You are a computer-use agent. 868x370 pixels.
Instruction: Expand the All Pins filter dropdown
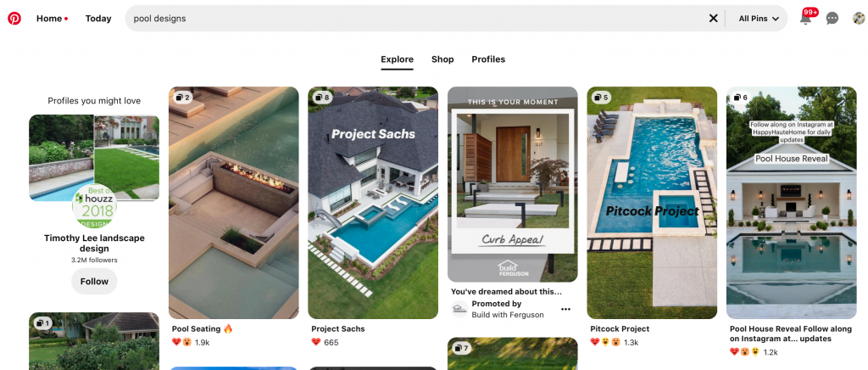click(759, 19)
